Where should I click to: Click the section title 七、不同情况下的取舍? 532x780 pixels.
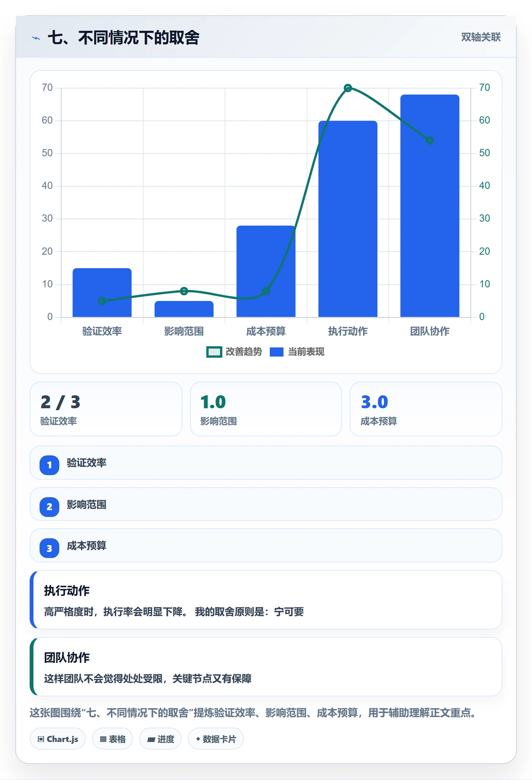pyautogui.click(x=123, y=38)
